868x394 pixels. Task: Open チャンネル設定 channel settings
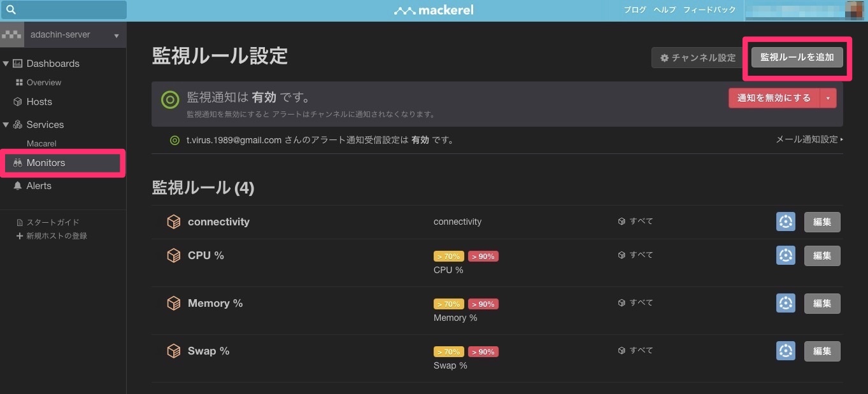pos(697,58)
